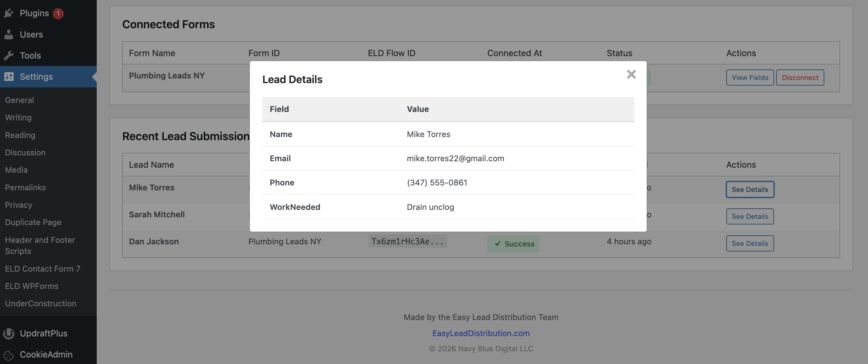Navigate to ELD Contact Form 7 settings

point(42,269)
